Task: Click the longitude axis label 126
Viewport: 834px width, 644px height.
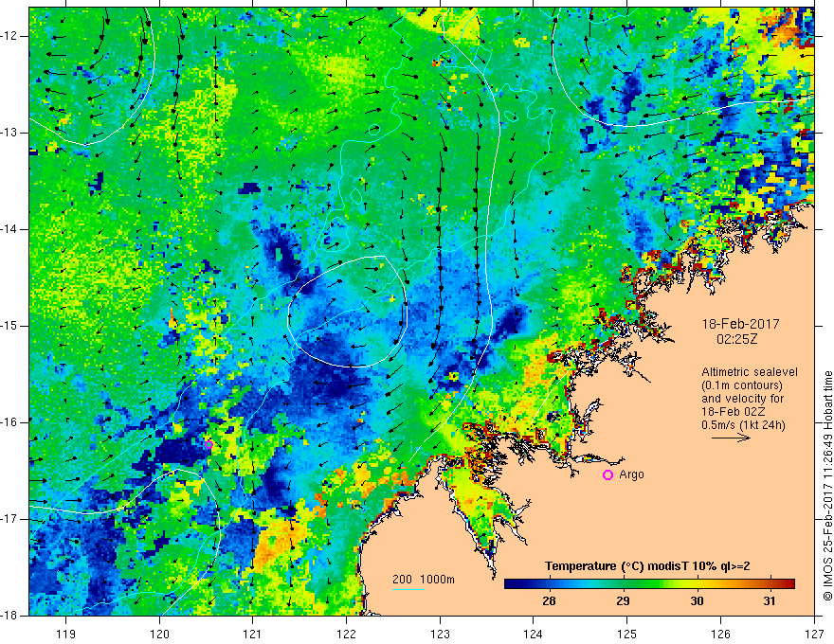Action: coord(720,634)
